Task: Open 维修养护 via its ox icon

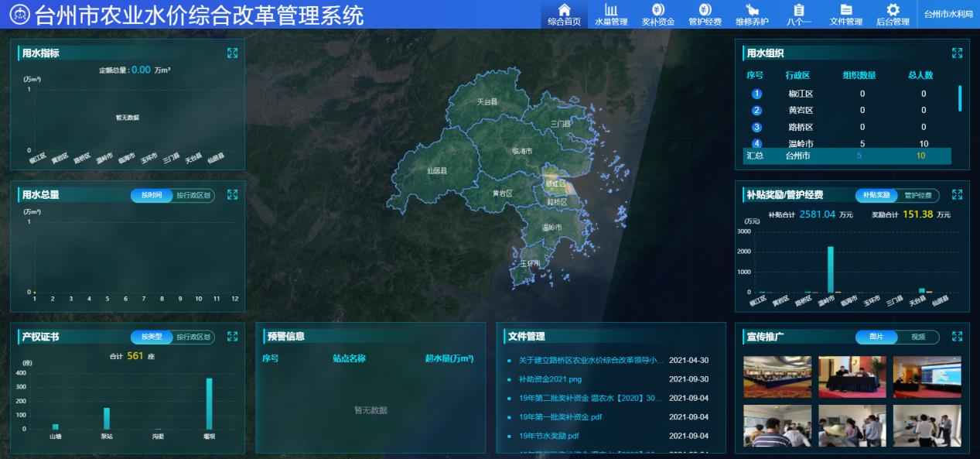Action: [x=752, y=9]
